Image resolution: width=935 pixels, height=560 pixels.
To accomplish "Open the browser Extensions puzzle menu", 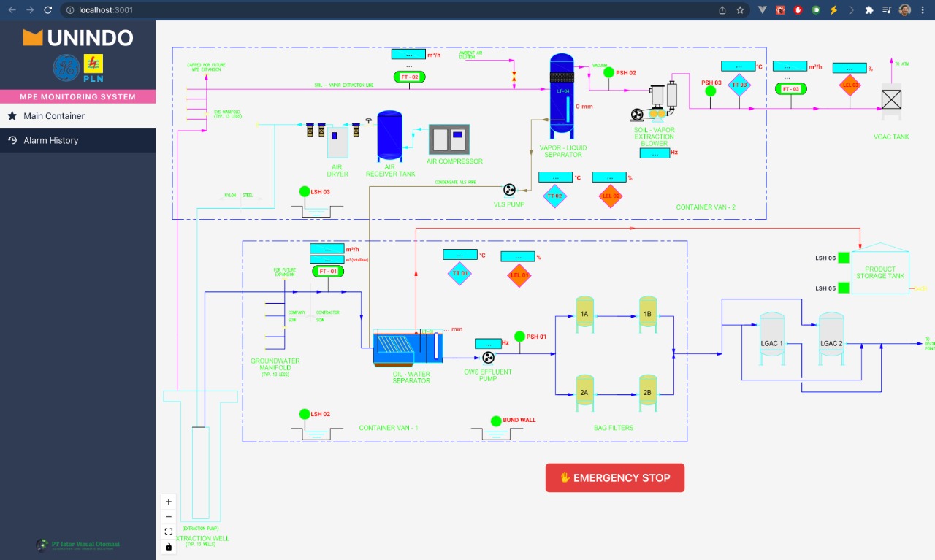I will 869,10.
